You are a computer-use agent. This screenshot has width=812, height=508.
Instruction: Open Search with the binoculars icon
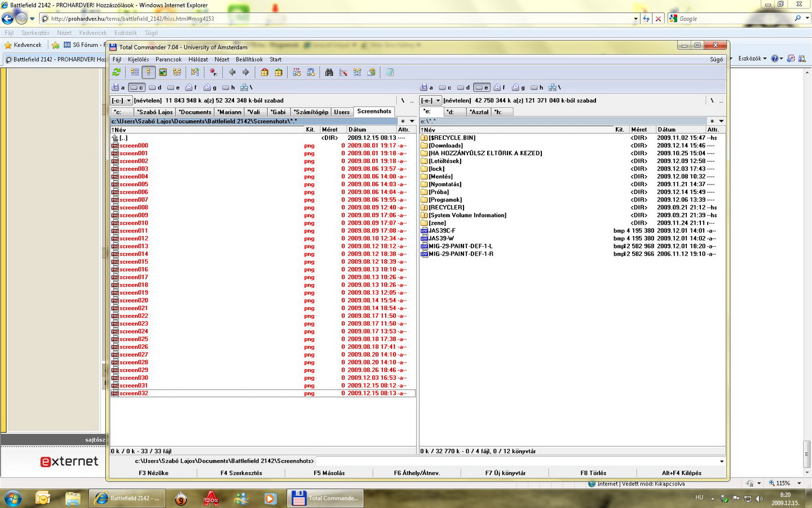tap(329, 72)
